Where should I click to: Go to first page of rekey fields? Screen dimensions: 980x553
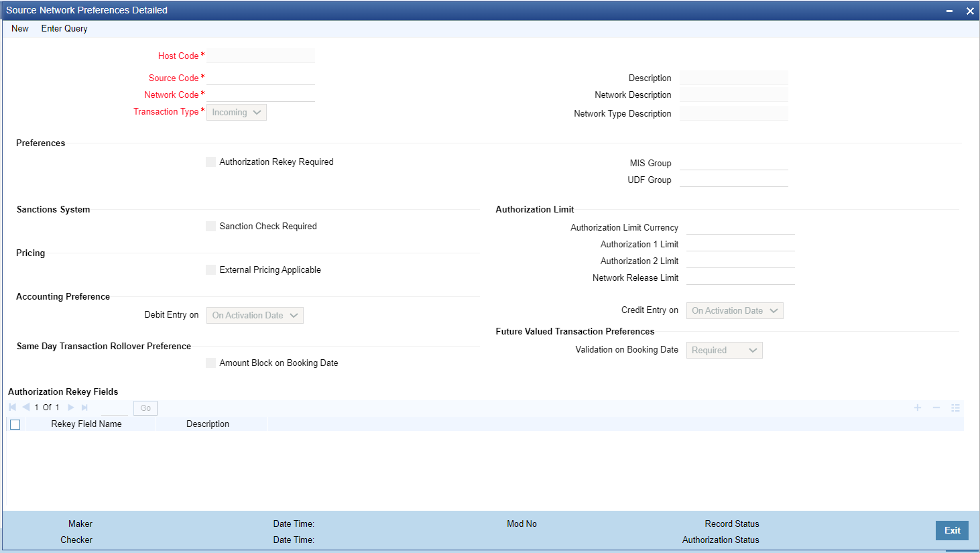pos(13,408)
